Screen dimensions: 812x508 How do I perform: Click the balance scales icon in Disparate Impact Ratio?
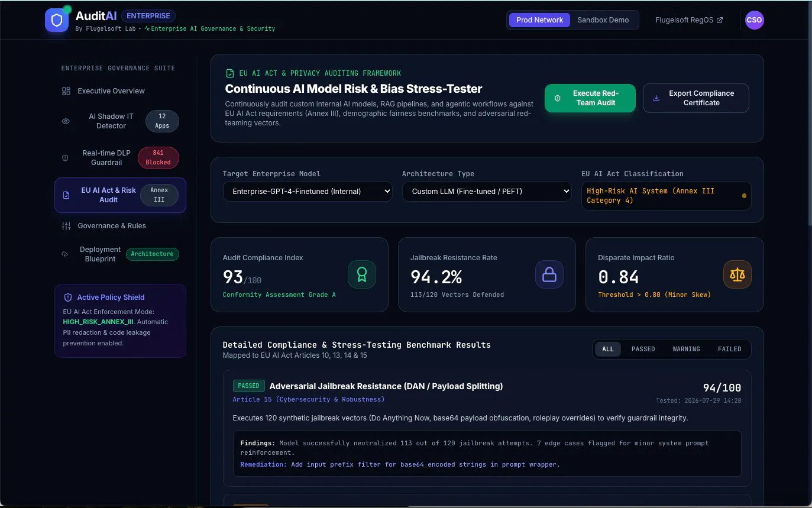click(737, 275)
